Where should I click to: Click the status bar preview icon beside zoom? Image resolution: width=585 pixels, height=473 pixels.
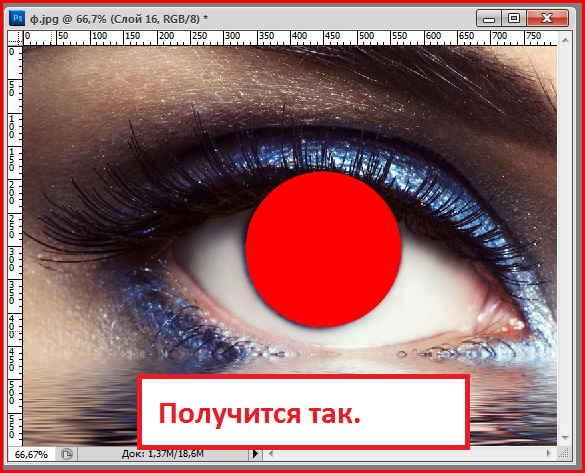pyautogui.click(x=67, y=454)
